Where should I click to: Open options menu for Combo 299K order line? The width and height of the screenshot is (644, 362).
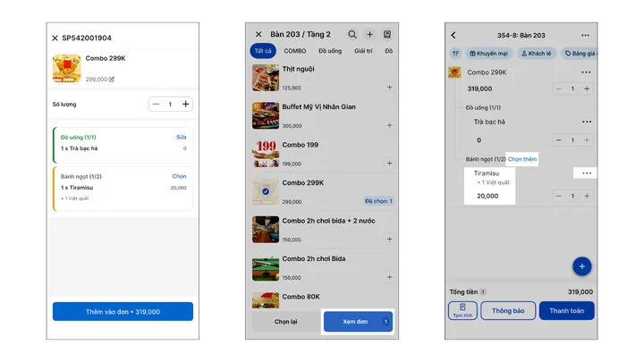tap(586, 72)
